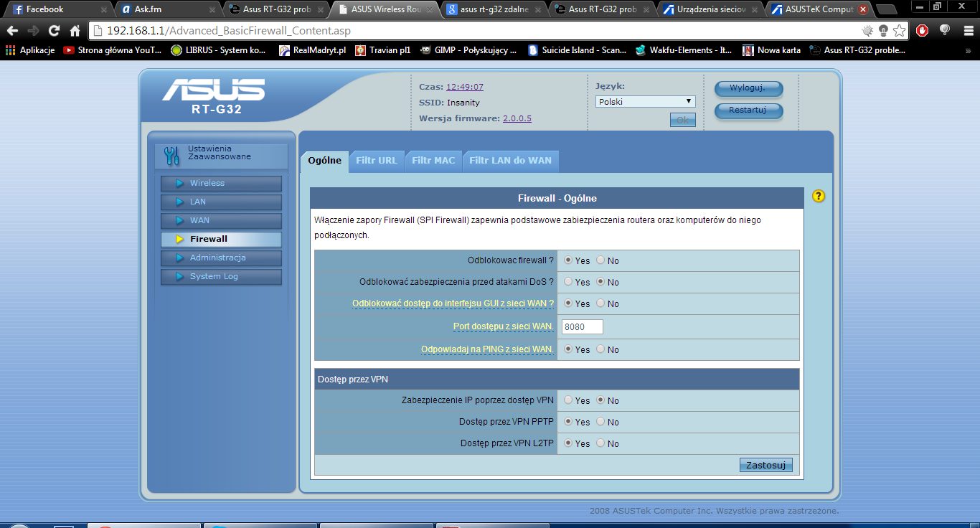Set Zabezpieczenie IP poprzez VPN to Yes
Screen dimensions: 980x528
568,400
